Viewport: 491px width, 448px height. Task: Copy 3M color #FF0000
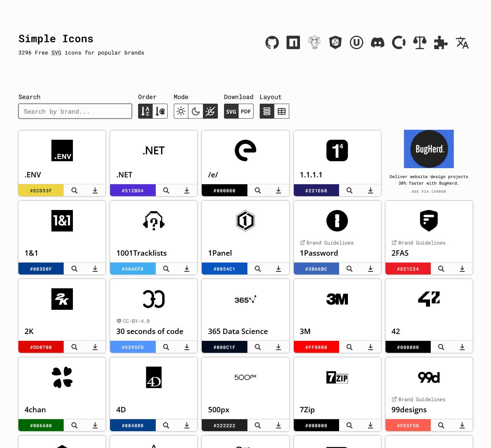click(316, 347)
